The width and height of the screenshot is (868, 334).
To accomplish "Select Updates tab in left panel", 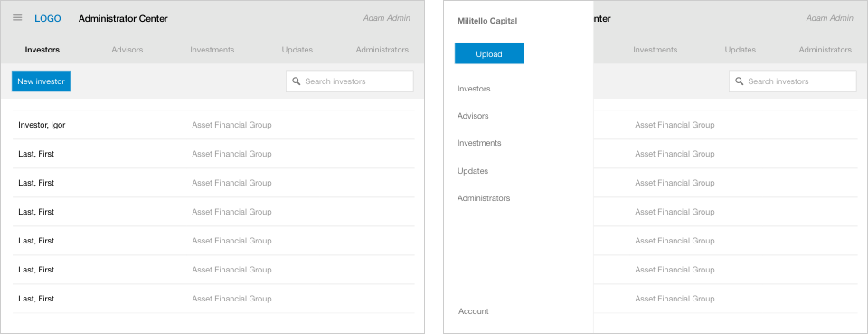I will [x=297, y=50].
